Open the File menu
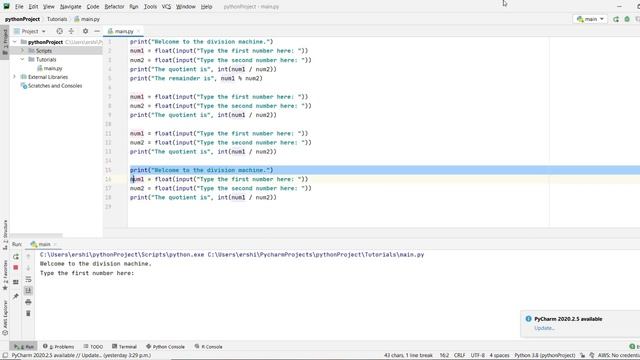 [19, 7]
